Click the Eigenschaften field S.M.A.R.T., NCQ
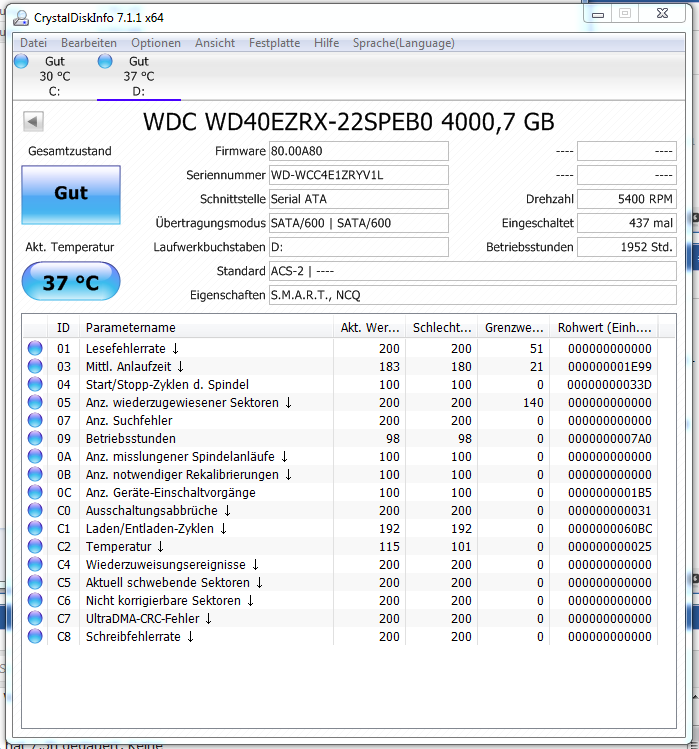This screenshot has height=749, width=699. click(x=473, y=295)
